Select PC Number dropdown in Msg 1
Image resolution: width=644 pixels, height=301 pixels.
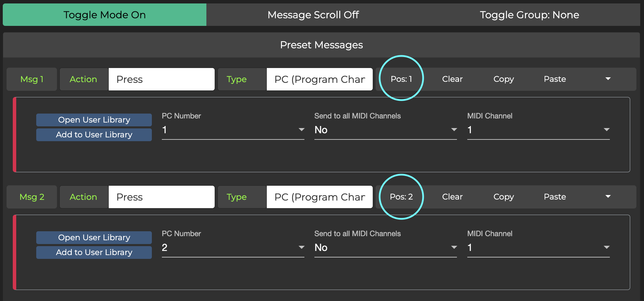tap(233, 130)
